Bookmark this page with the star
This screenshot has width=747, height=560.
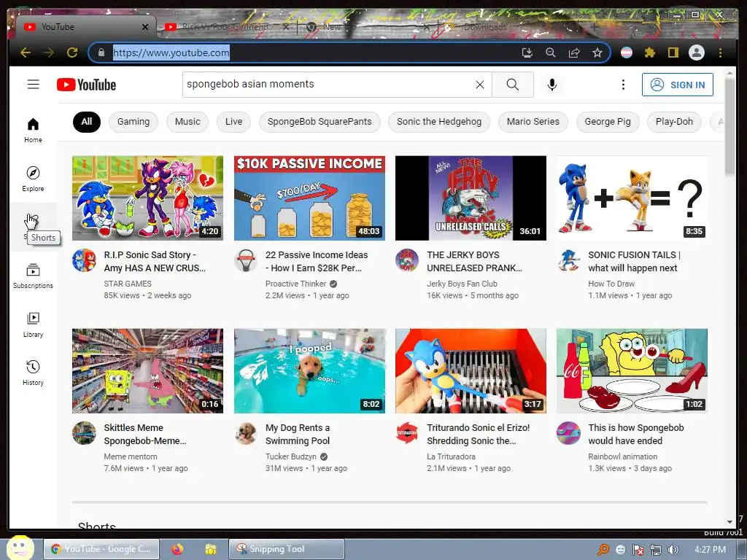597,52
